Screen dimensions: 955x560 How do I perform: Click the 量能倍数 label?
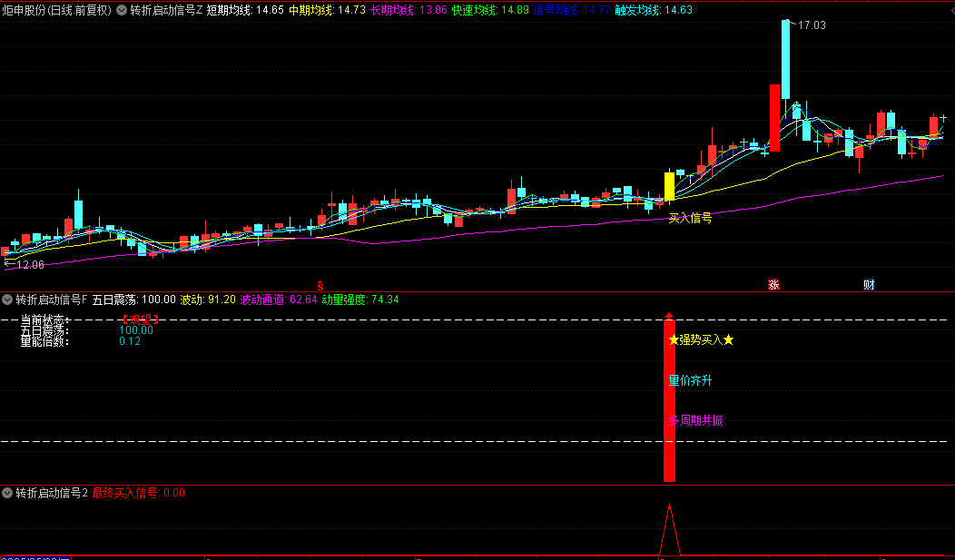tap(45, 341)
